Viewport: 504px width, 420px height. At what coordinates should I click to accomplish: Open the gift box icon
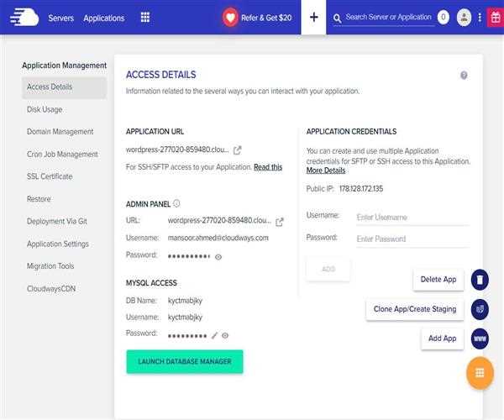tap(496, 17)
